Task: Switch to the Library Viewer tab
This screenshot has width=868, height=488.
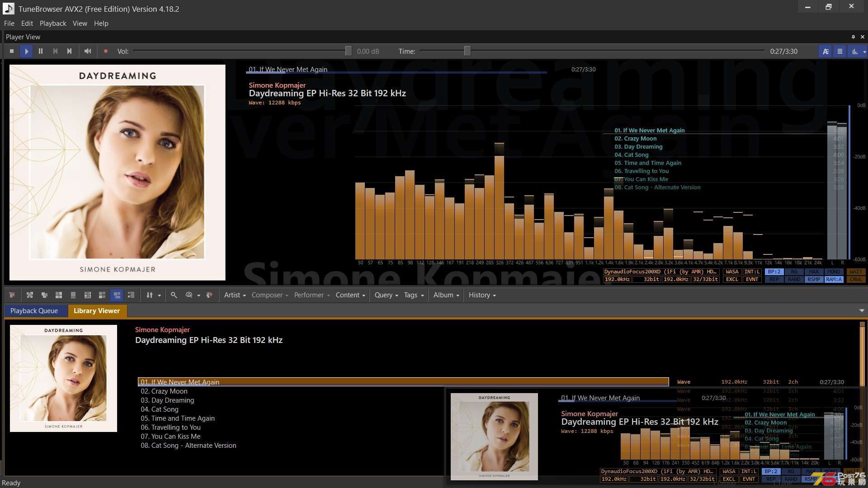Action: tap(97, 311)
